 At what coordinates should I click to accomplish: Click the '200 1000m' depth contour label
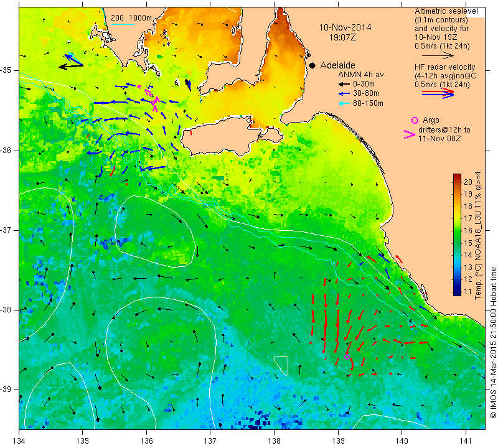point(131,18)
